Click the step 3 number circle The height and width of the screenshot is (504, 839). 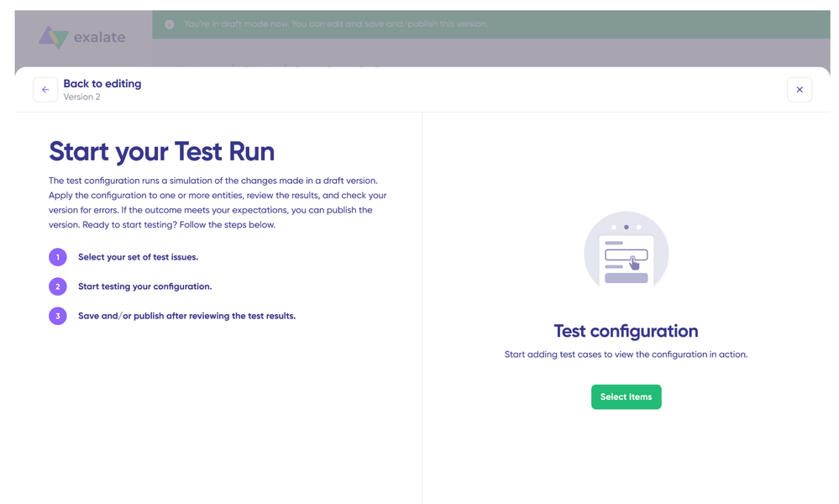[x=58, y=316]
